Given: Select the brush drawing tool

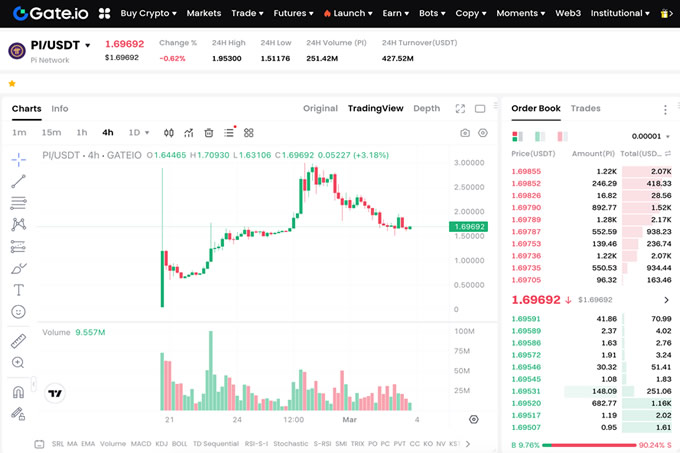Looking at the screenshot, I should coord(19,268).
